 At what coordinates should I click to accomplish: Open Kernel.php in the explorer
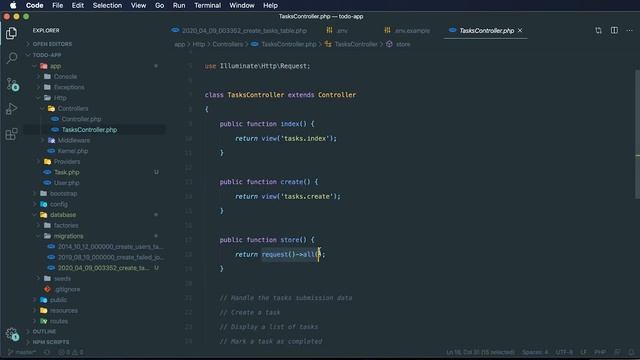(x=73, y=151)
